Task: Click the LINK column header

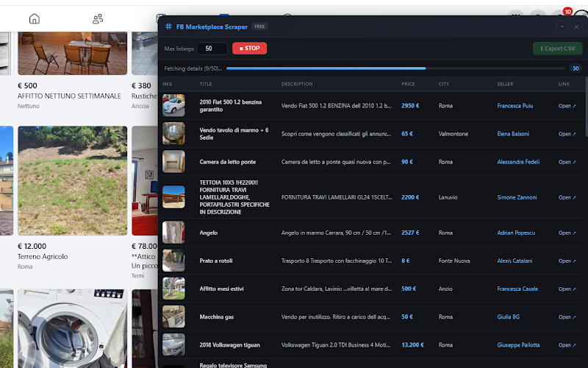Action: [x=564, y=84]
